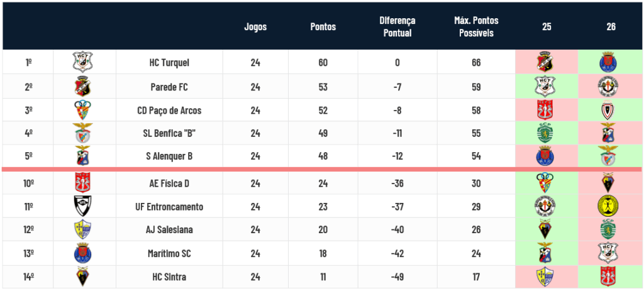Select the UF Entroncamento black shield crest
This screenshot has height=289, width=644.
click(x=82, y=206)
